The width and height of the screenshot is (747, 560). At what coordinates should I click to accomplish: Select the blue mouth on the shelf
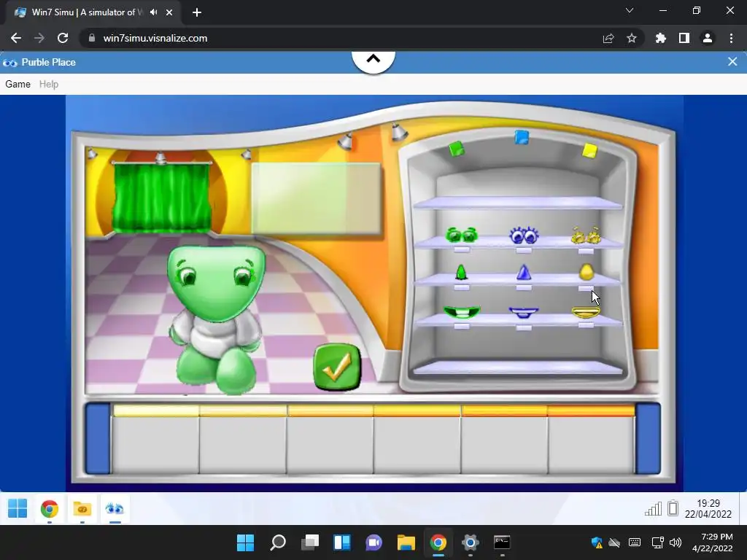524,312
